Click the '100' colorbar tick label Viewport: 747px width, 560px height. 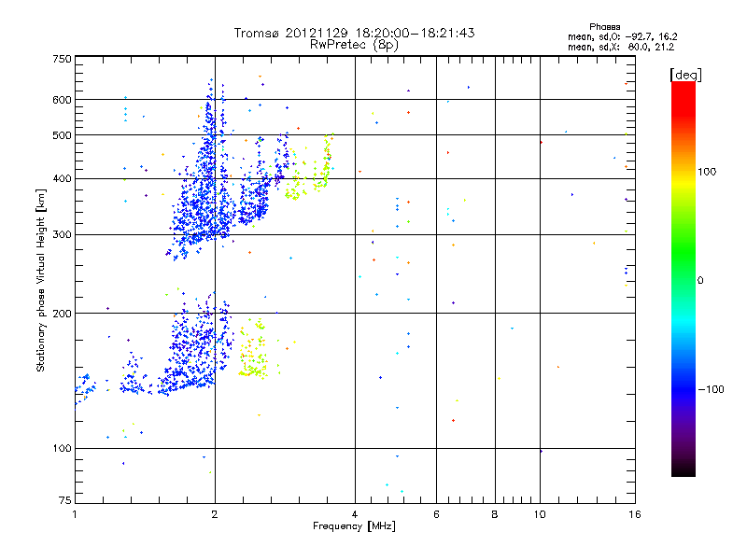(x=707, y=172)
